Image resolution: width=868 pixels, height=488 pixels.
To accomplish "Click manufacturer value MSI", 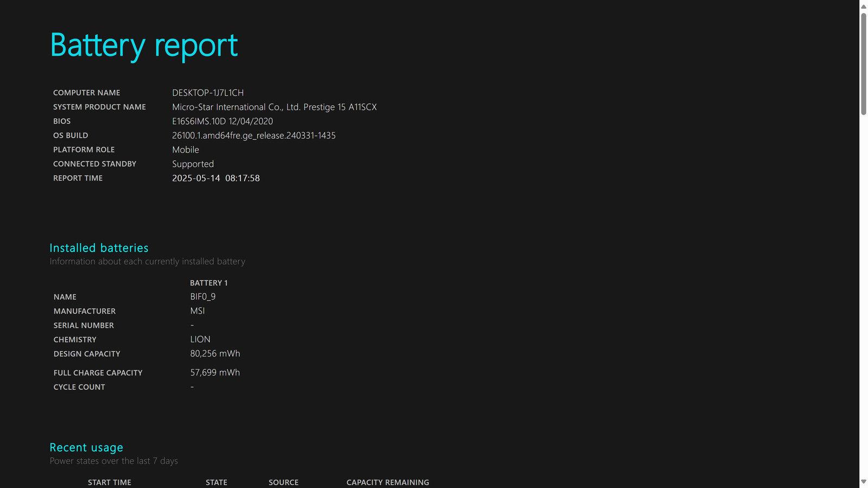I will coord(197,311).
